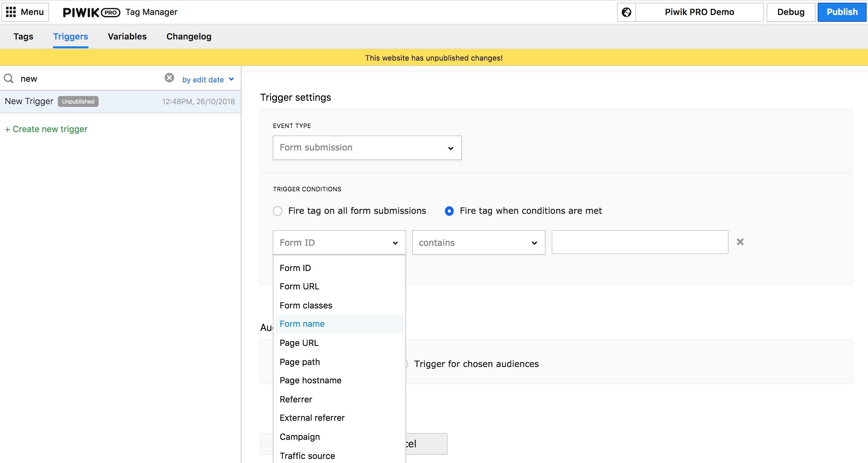Click Trigger for chosen audiences label
Screen dimensions: 868x463
pyautogui.click(x=476, y=364)
